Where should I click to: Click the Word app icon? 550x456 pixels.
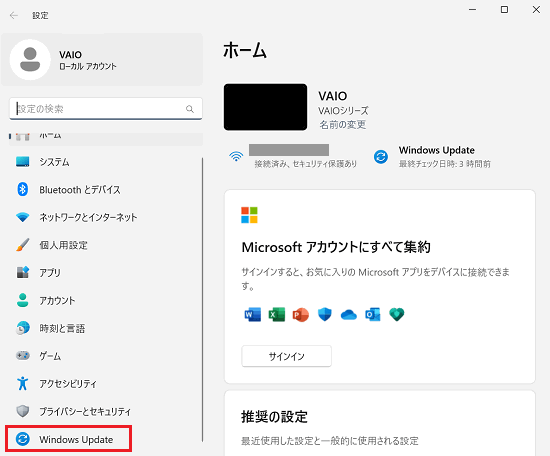[x=253, y=315]
